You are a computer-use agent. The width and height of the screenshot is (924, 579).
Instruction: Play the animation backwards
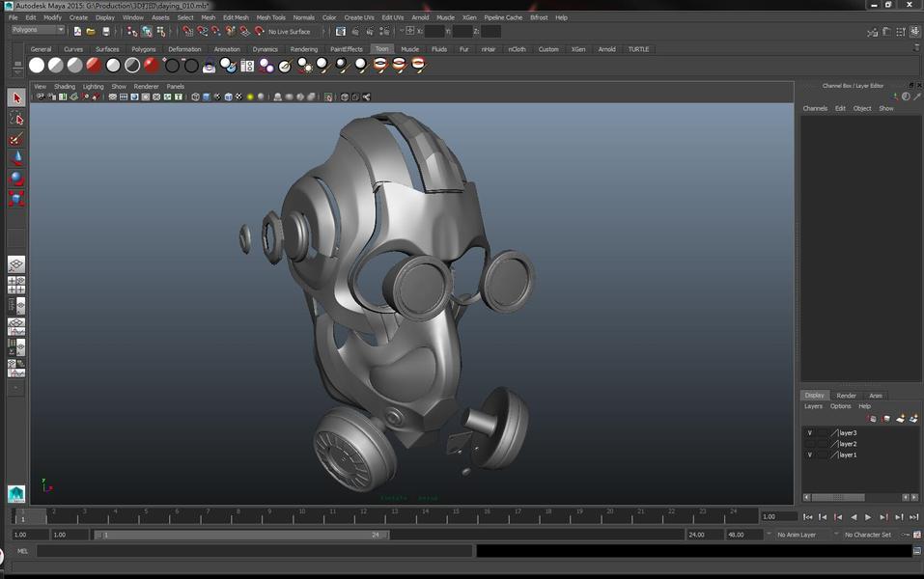(854, 517)
